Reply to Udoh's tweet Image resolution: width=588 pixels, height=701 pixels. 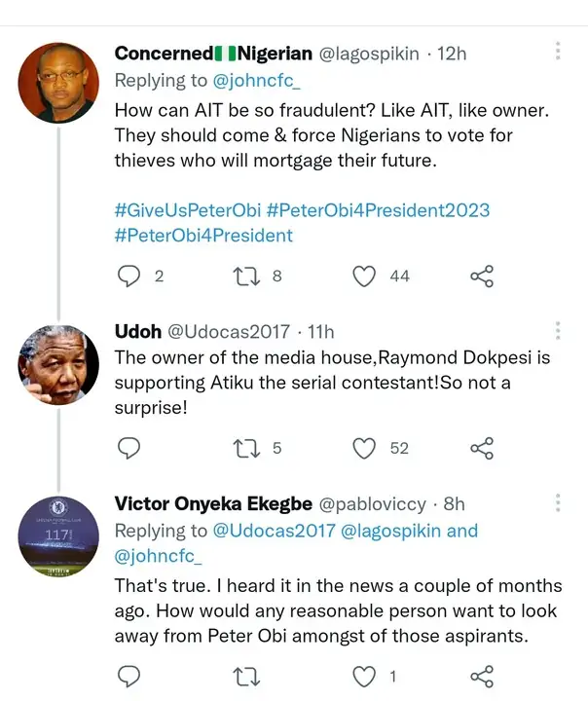129,448
